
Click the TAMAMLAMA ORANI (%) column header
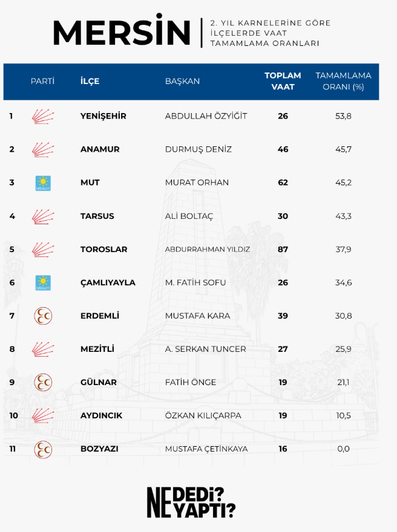click(x=343, y=81)
